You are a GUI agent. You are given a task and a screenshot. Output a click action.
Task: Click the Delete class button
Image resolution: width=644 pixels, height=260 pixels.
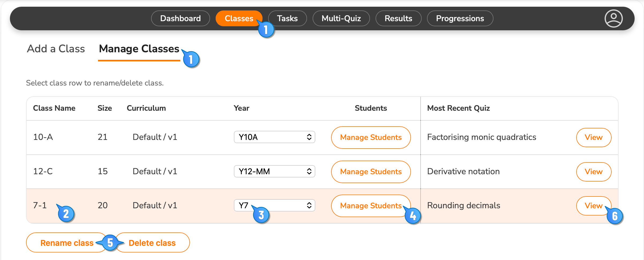click(x=152, y=243)
